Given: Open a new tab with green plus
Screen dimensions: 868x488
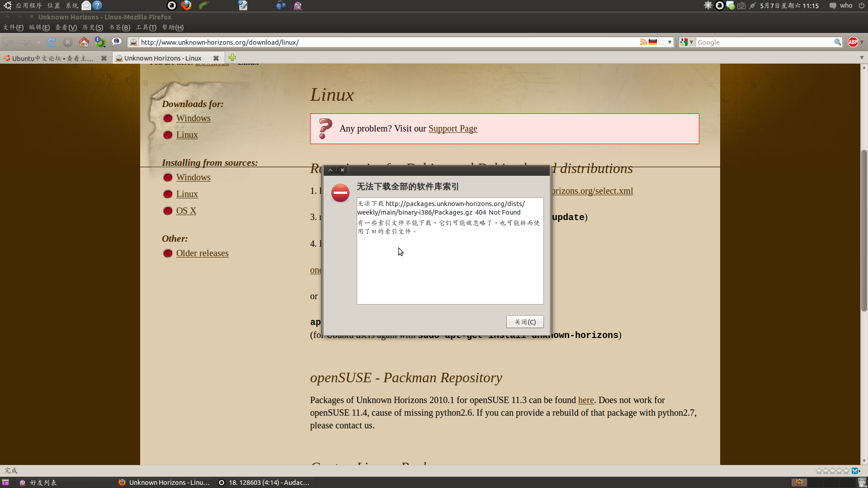Looking at the screenshot, I should pos(232,58).
